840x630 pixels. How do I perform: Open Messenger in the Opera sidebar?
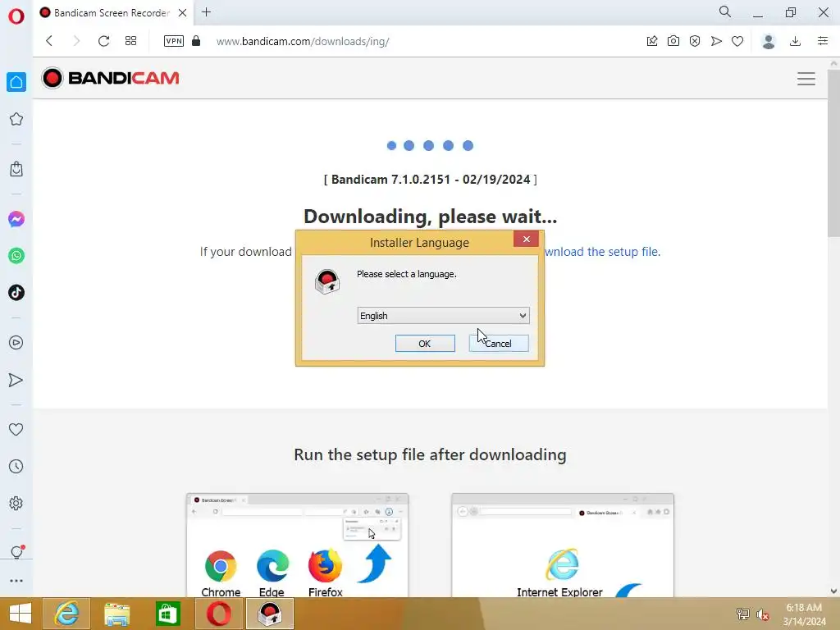pos(16,219)
